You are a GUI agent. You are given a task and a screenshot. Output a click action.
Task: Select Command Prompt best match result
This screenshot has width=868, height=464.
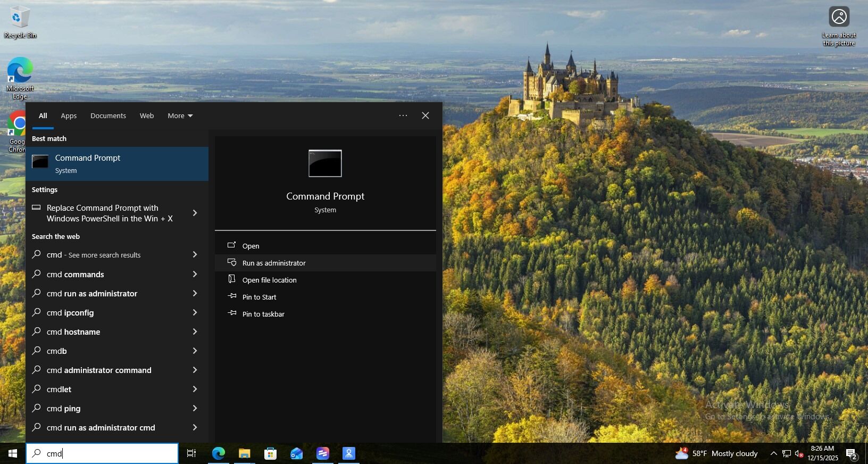(x=117, y=164)
